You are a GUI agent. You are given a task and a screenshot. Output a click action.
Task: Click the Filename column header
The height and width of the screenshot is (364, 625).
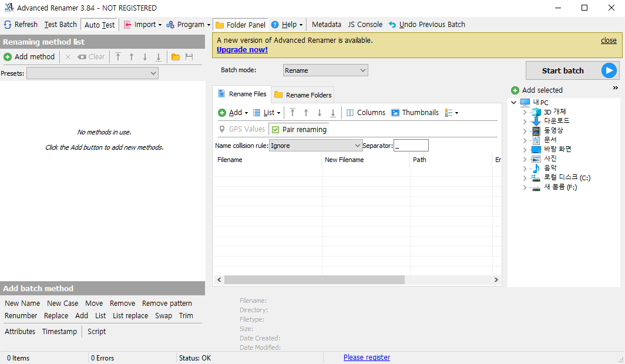click(267, 160)
